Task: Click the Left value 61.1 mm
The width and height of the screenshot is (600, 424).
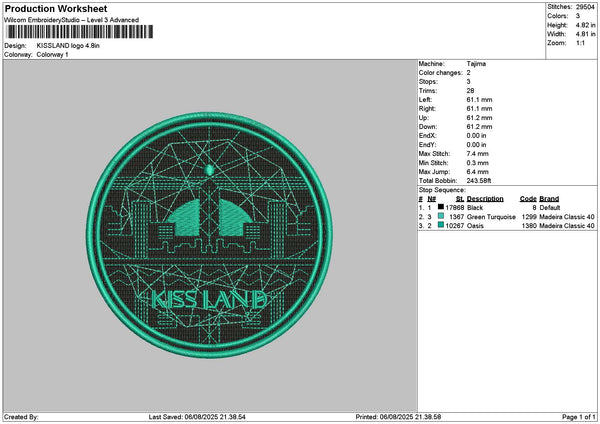Action: pos(479,100)
